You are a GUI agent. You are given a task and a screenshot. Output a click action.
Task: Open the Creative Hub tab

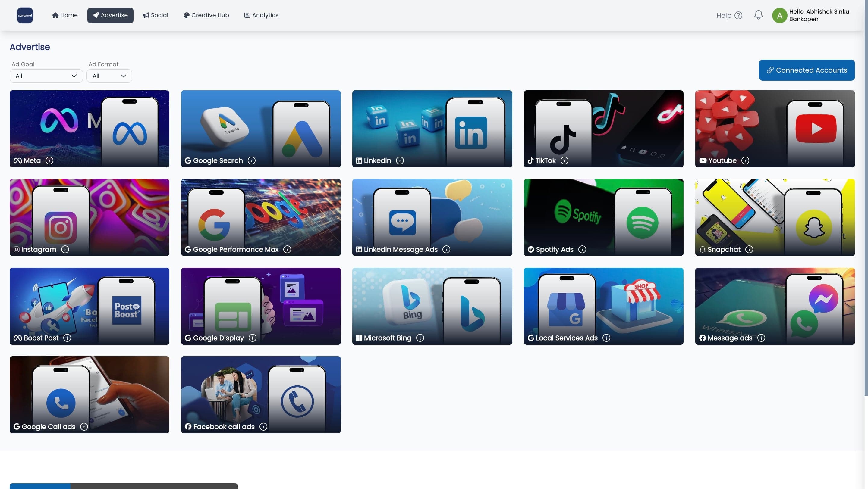(x=206, y=15)
